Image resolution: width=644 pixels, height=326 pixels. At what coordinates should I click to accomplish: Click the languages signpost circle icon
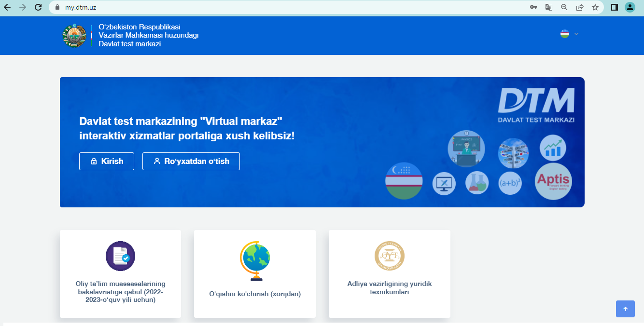[513, 153]
